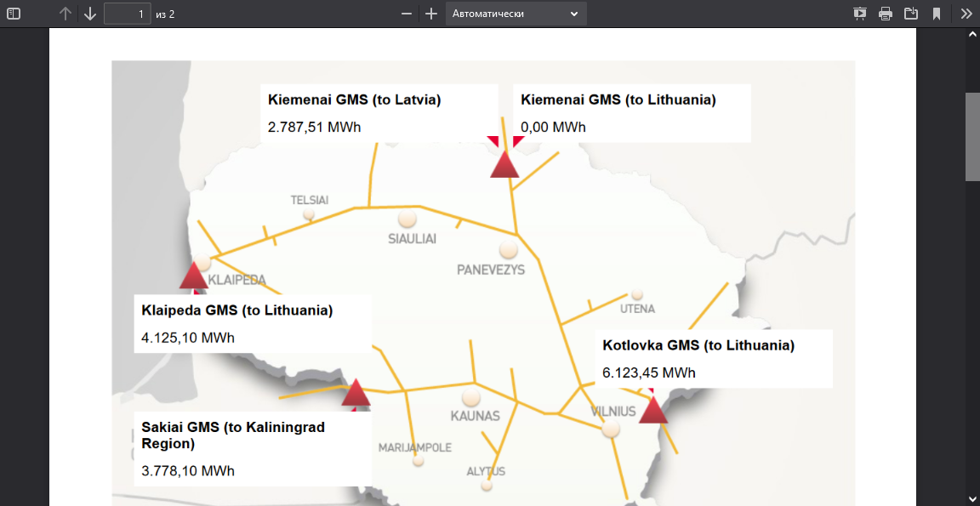980x506 pixels.
Task: Expand the tools menu double-chevron
Action: click(966, 14)
